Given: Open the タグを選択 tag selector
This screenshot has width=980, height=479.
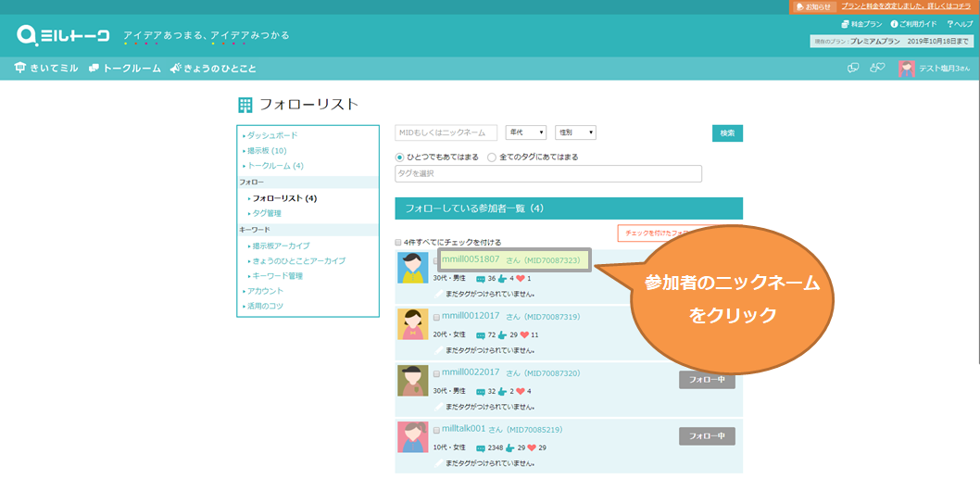Looking at the screenshot, I should click(x=547, y=174).
